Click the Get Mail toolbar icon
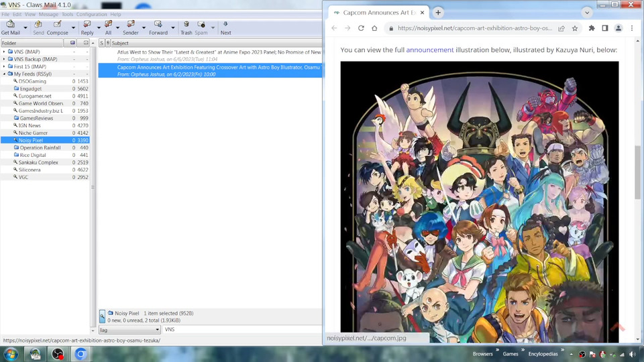The width and height of the screenshot is (644, 362). coord(10,27)
